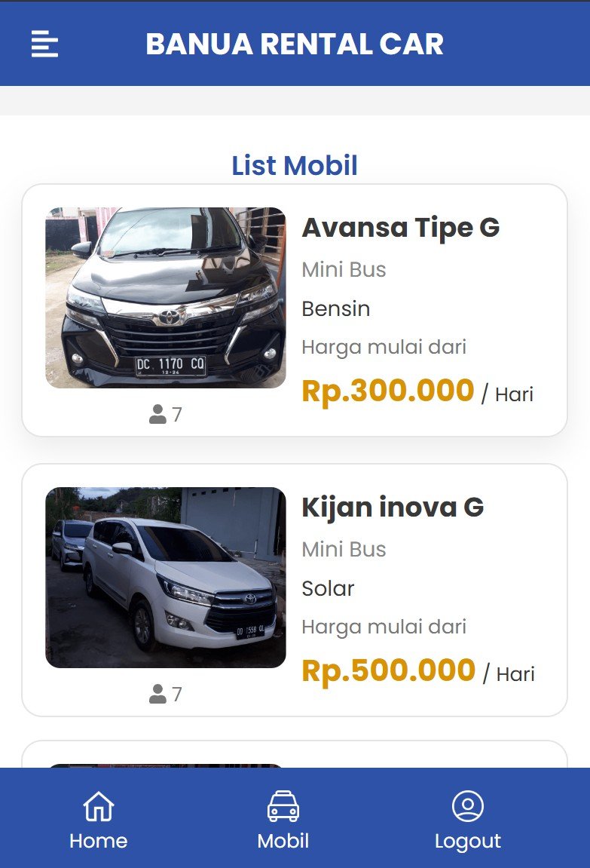The width and height of the screenshot is (590, 868).
Task: Click the Home tab label
Action: click(x=99, y=841)
